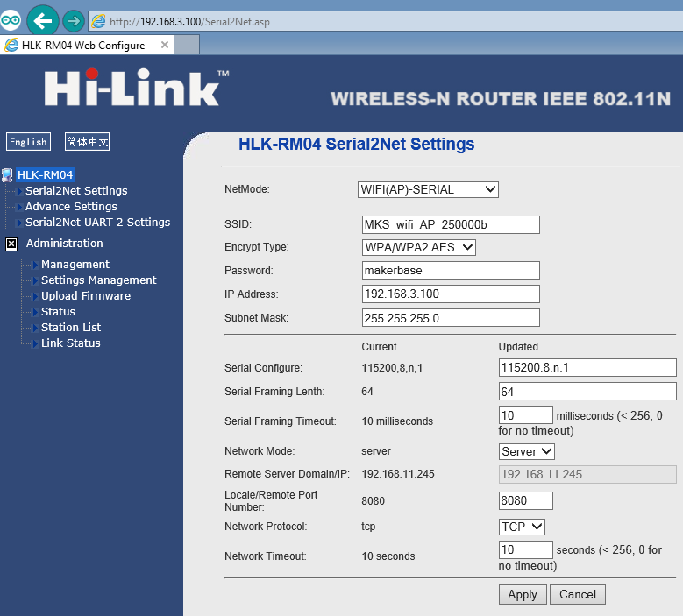The width and height of the screenshot is (683, 616).
Task: Click the Internet Explorer icon in address bar
Action: pyautogui.click(x=98, y=21)
